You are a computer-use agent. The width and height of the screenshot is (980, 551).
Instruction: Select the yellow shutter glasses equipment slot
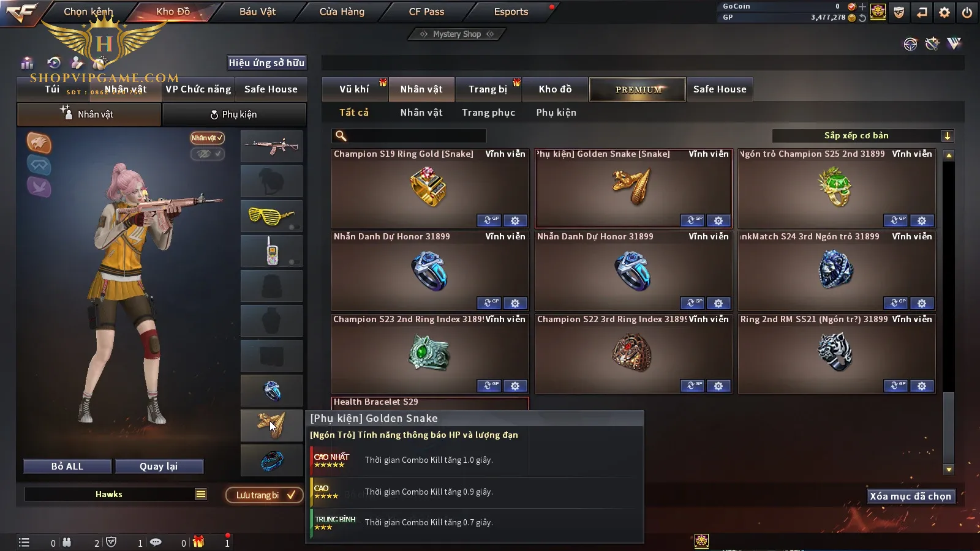(x=271, y=216)
